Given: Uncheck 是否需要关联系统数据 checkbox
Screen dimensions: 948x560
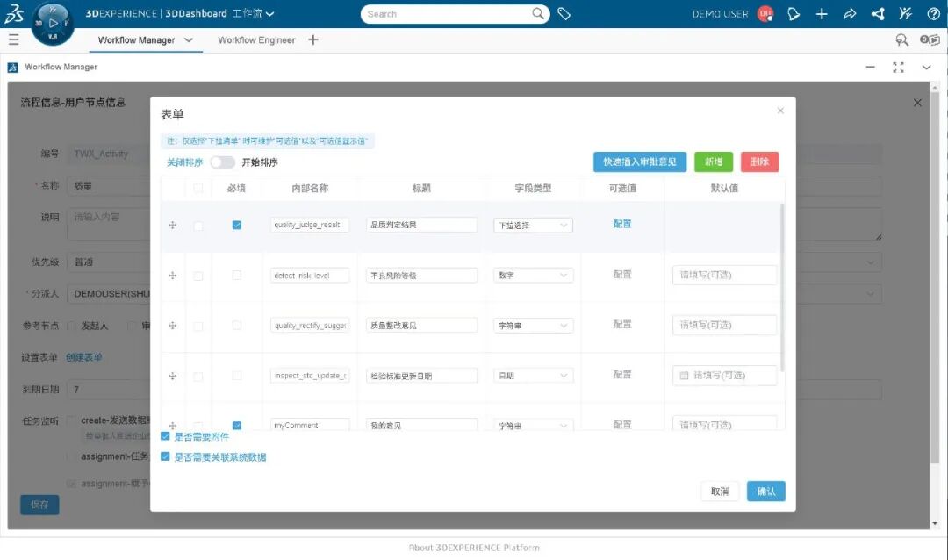Looking at the screenshot, I should (x=165, y=456).
